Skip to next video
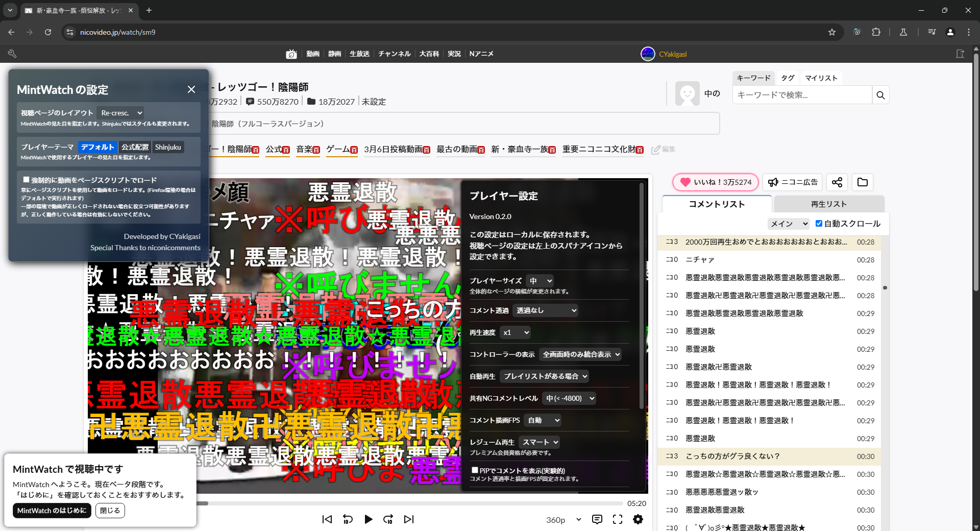This screenshot has width=980, height=531. tap(409, 519)
